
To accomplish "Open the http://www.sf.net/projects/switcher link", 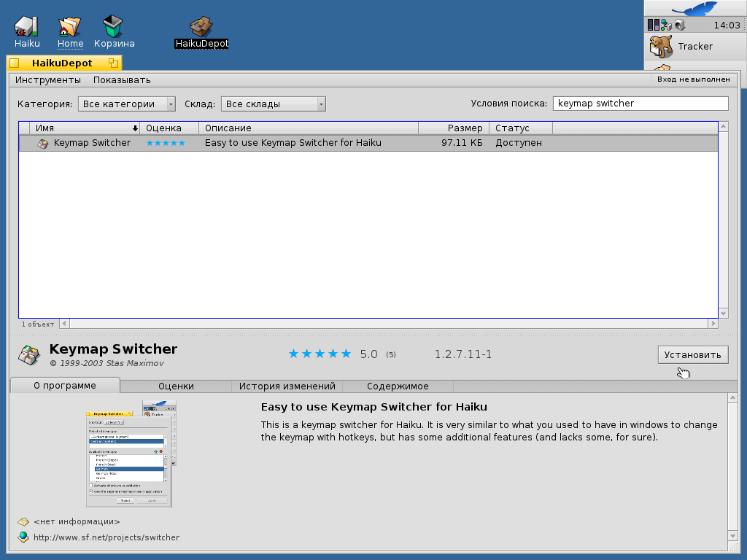I will coord(107,537).
